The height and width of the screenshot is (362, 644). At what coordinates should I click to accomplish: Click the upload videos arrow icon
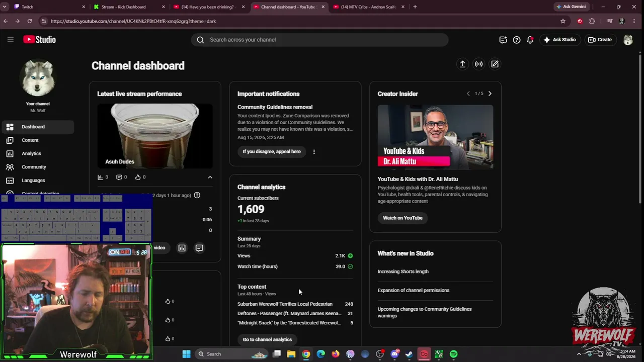tap(462, 64)
